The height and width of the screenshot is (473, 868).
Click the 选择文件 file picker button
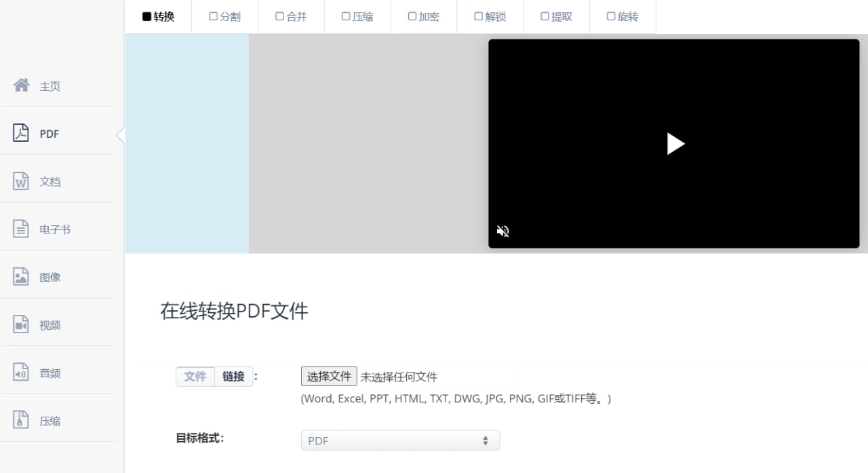point(329,376)
